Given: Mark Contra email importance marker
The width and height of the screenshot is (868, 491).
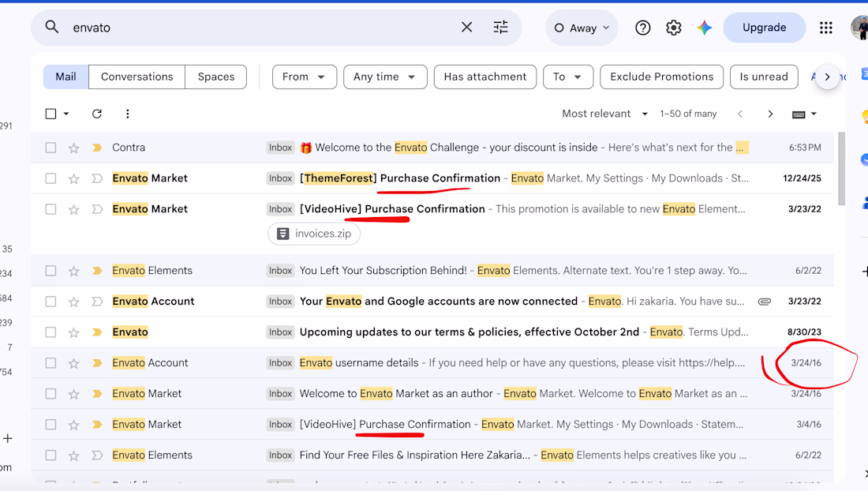Looking at the screenshot, I should (97, 148).
